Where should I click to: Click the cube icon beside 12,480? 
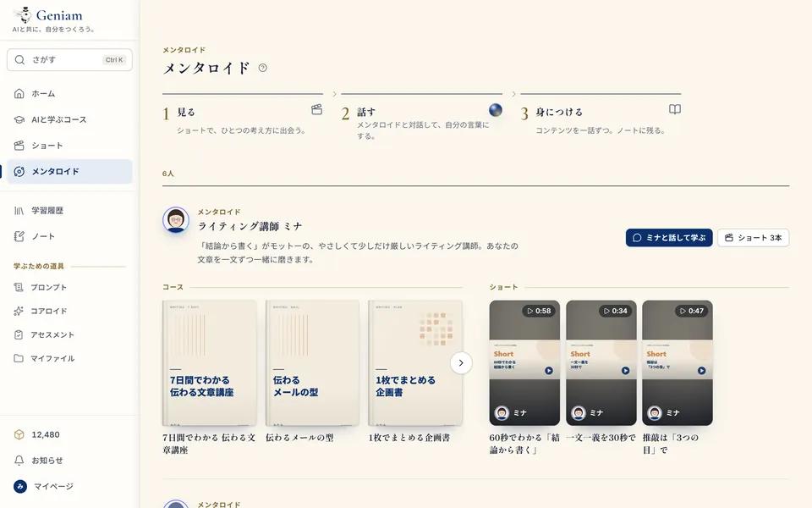19,434
